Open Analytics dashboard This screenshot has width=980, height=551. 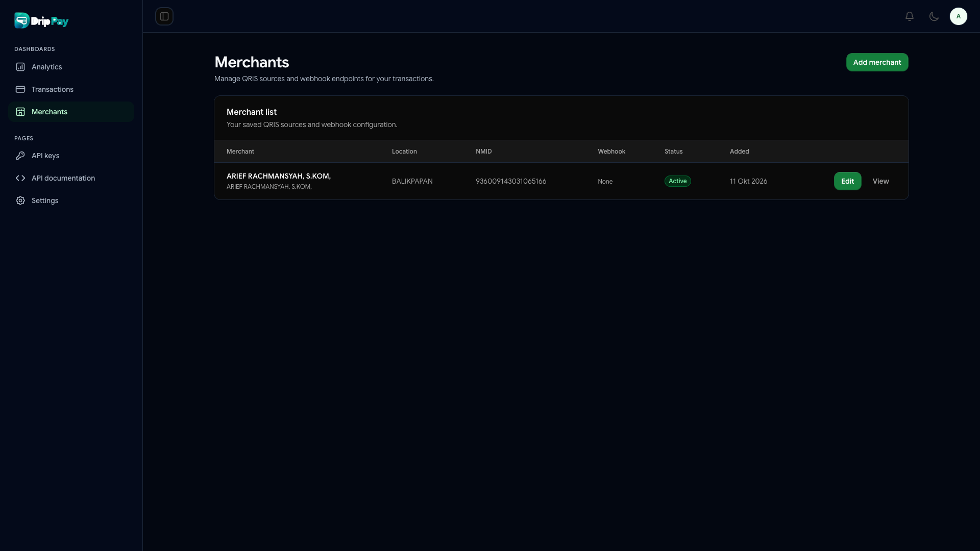tap(71, 67)
